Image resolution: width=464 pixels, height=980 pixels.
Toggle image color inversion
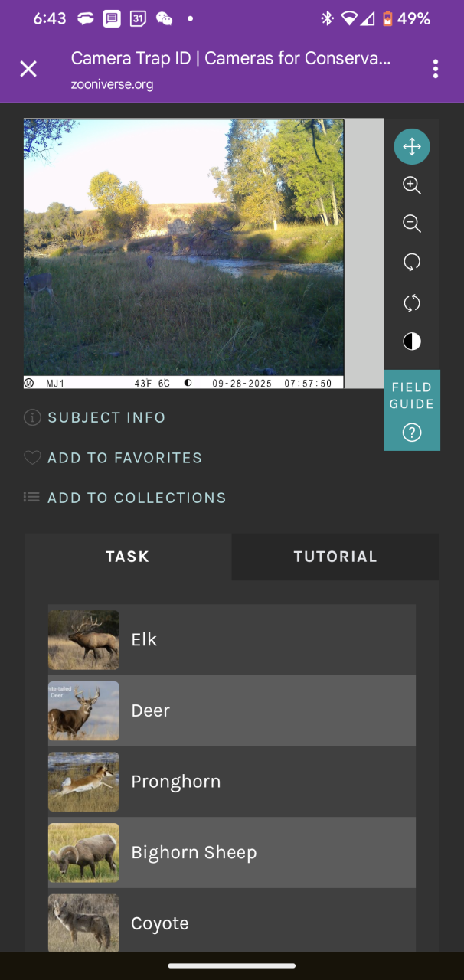point(412,341)
